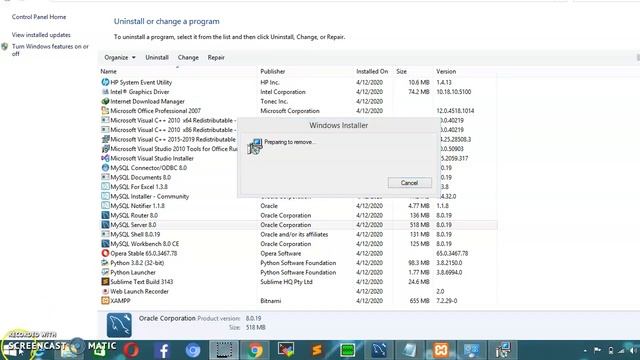Click Windows Installer dialog setup icon
Viewport: 640px width, 360px height.
(x=255, y=147)
